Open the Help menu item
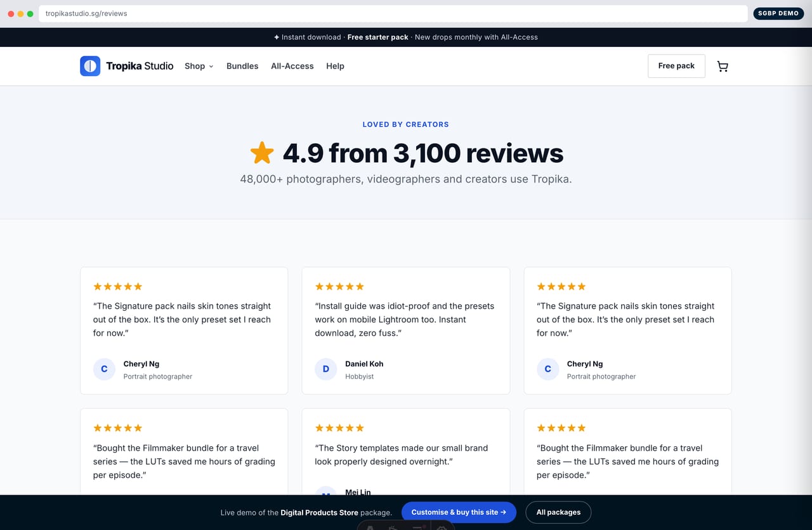The image size is (812, 530). [x=335, y=66]
